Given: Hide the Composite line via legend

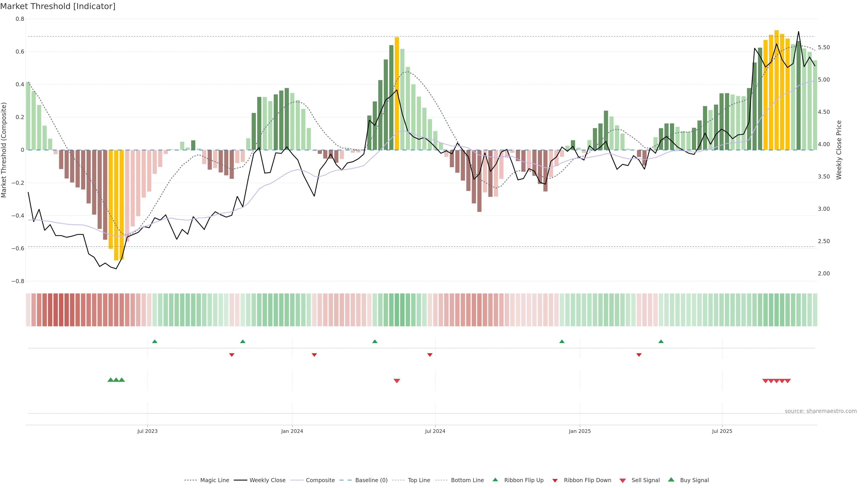Looking at the screenshot, I should point(320,480).
